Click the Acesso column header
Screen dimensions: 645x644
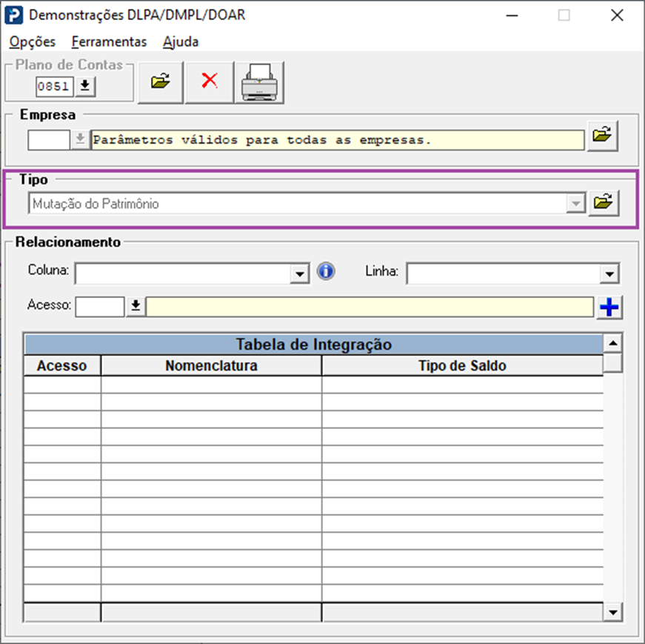[62, 365]
